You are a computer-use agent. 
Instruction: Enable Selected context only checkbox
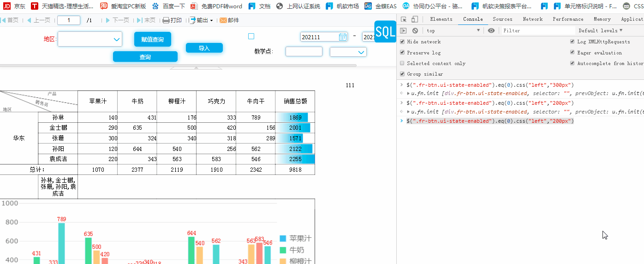pyautogui.click(x=402, y=63)
